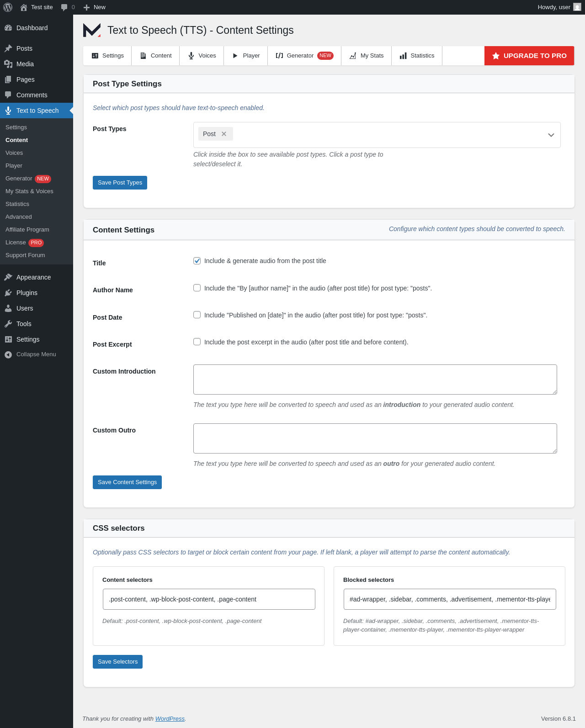Open the Player submenu item in sidebar
Image resolution: width=585 pixels, height=728 pixels.
14,166
